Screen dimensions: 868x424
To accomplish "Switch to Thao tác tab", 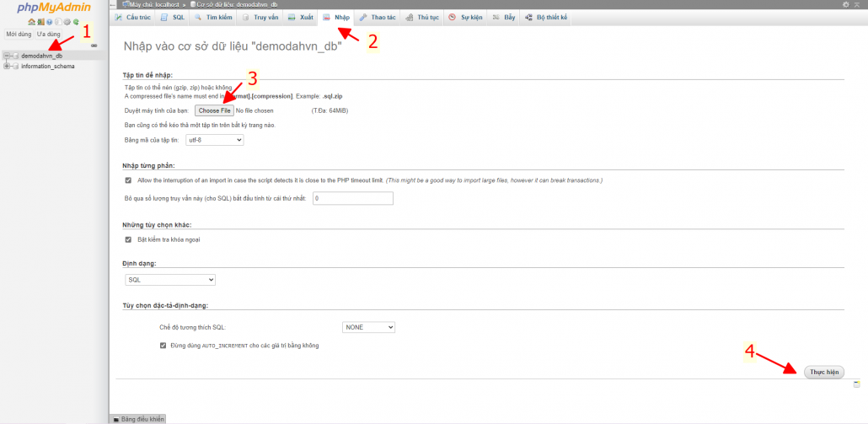I will click(377, 17).
